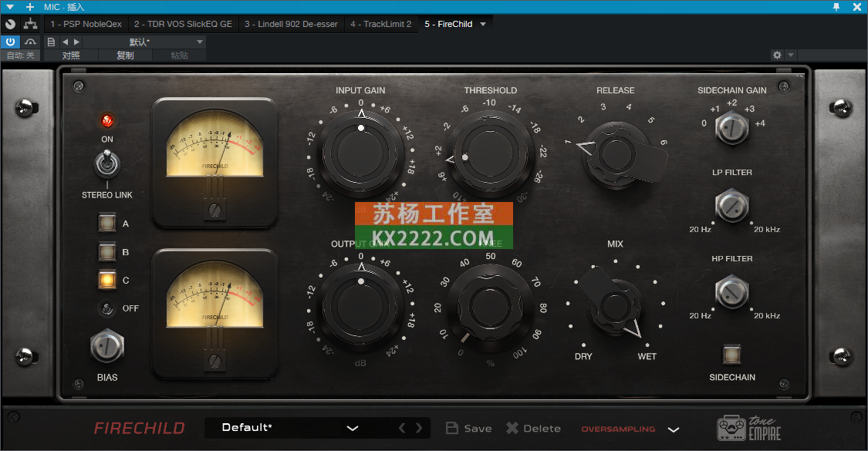Click the OFF mode switch

click(106, 308)
